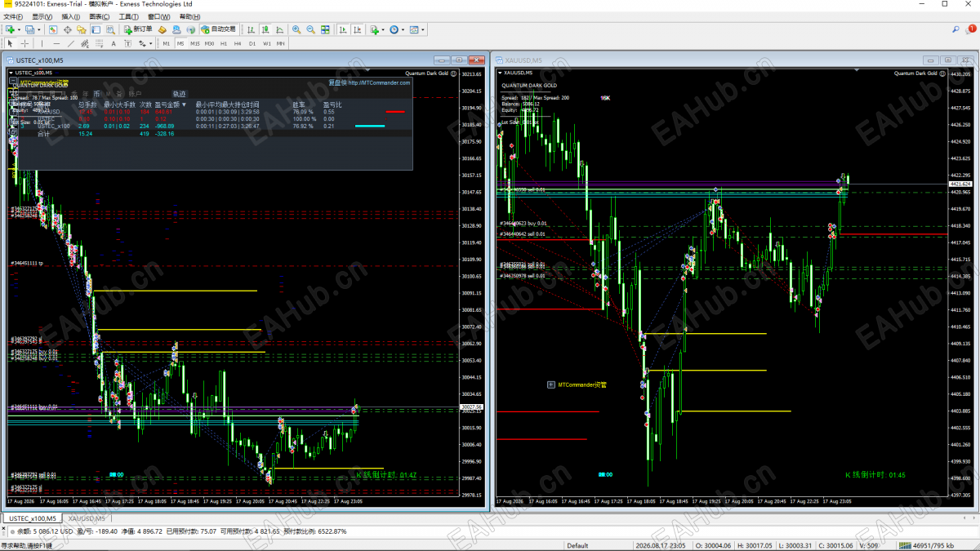Select the vertical line tool

click(42, 43)
